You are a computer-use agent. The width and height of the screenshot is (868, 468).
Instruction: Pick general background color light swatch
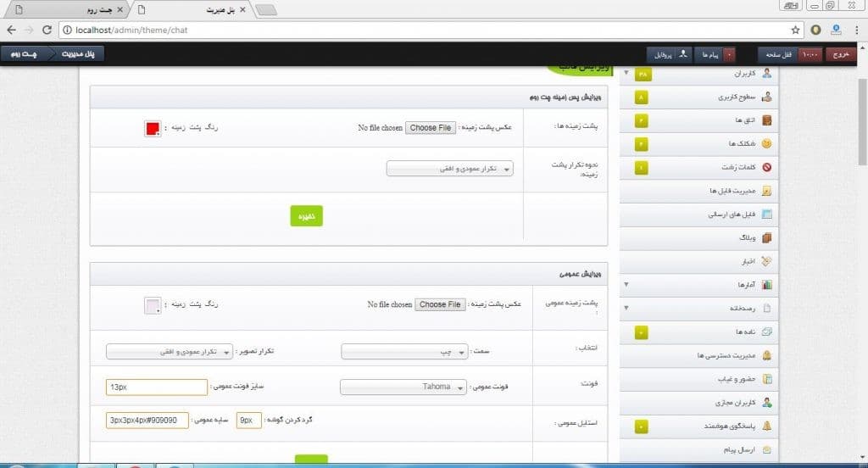[x=153, y=306]
